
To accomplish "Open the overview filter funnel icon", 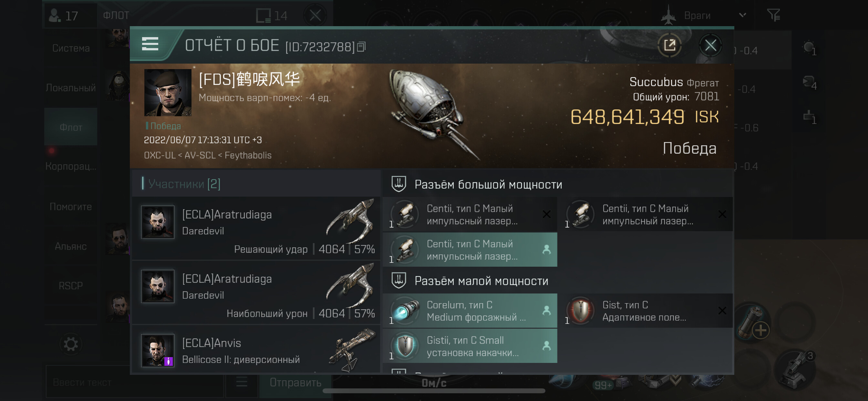I will tap(773, 15).
